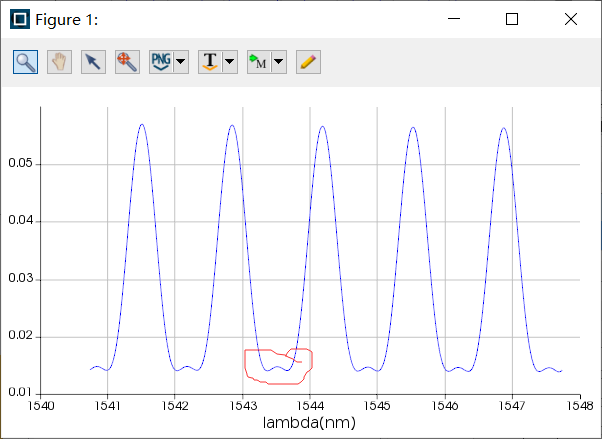Pick the yellow pencil draw tool
602x439 pixels.
[308, 61]
